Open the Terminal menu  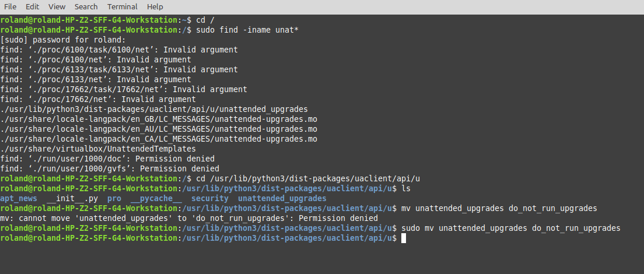[x=123, y=7]
